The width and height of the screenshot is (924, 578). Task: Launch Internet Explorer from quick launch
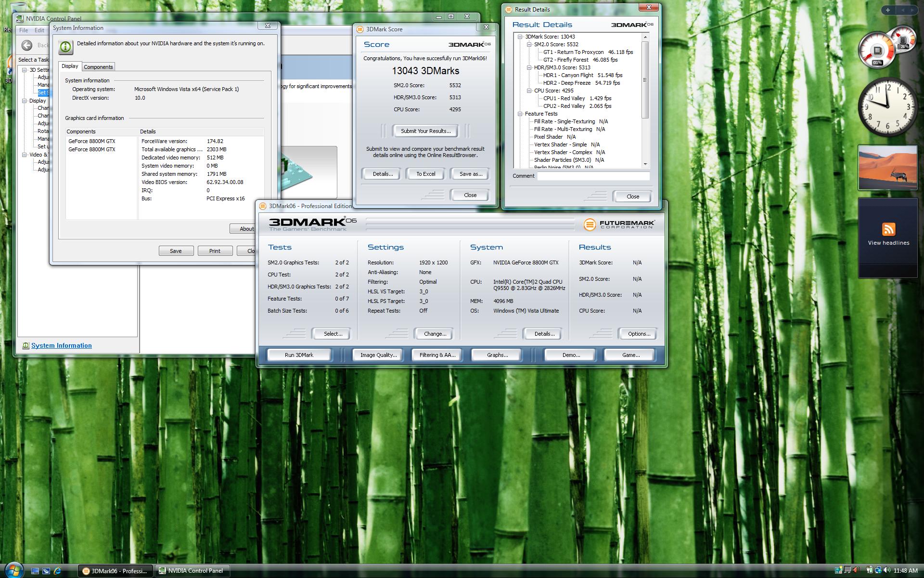coord(58,571)
